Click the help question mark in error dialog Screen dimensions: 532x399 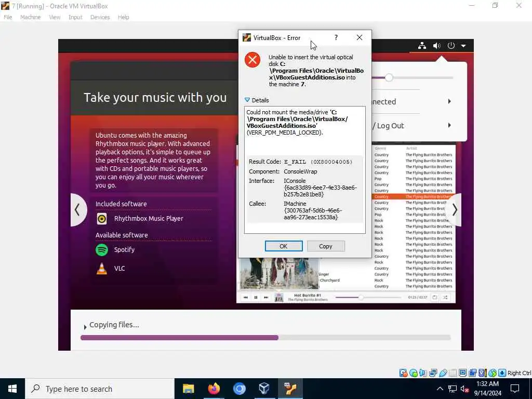336,37
